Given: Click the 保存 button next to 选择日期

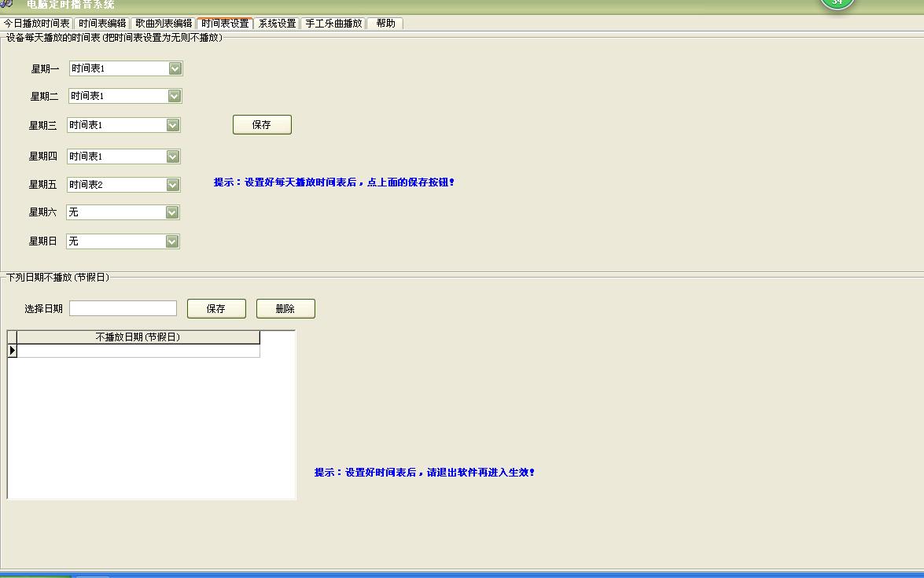Looking at the screenshot, I should pyautogui.click(x=216, y=308).
